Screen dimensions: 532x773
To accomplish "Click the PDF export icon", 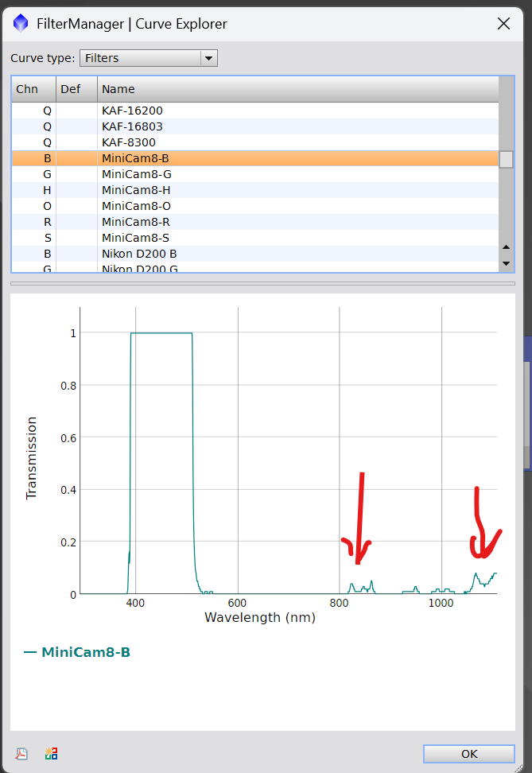I will (21, 753).
